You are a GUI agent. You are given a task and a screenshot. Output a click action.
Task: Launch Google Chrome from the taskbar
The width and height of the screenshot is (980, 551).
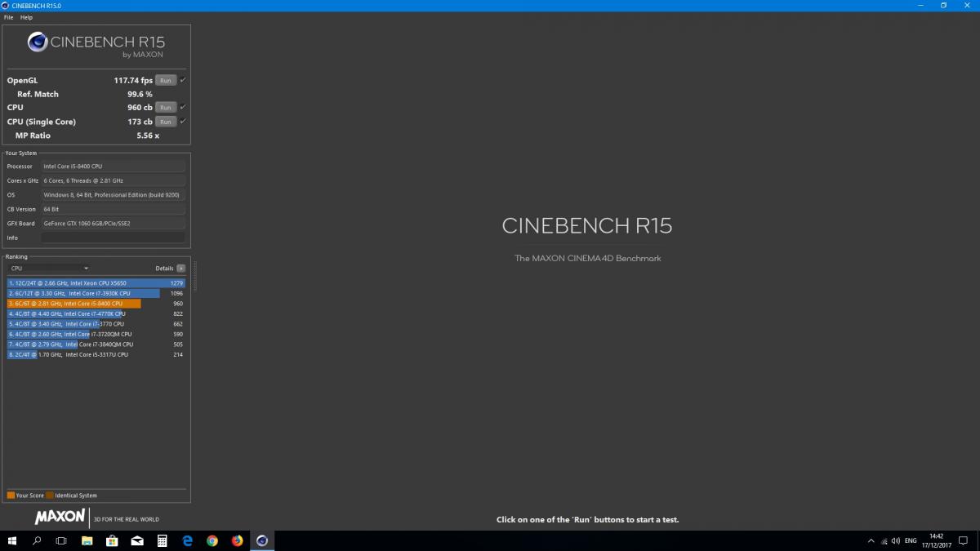[x=212, y=540]
